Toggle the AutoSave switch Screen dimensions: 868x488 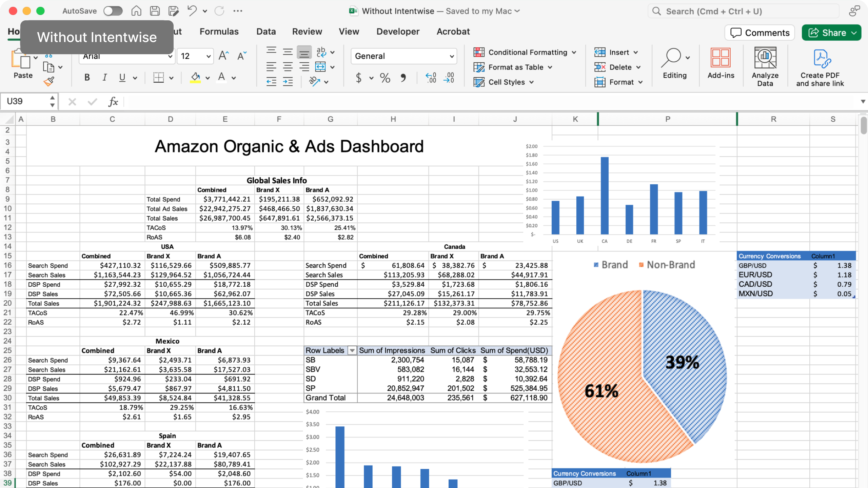click(x=113, y=11)
